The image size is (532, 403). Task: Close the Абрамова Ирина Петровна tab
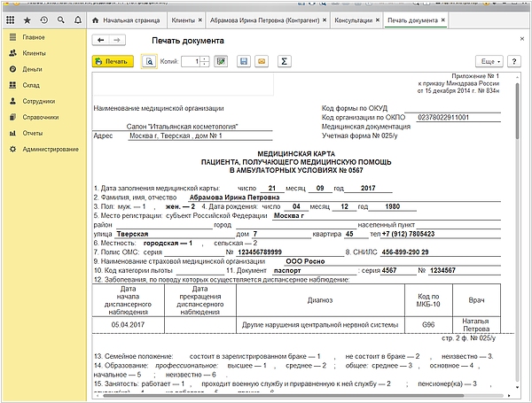pos(325,20)
